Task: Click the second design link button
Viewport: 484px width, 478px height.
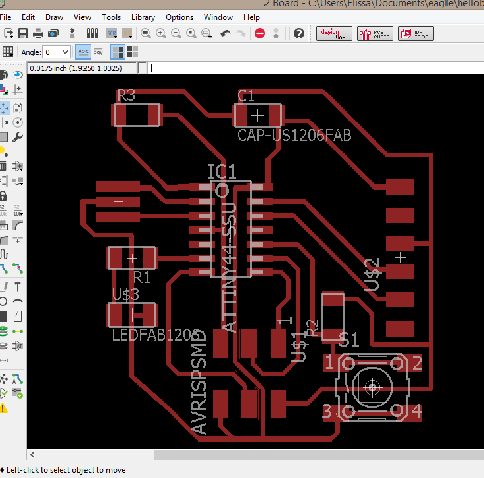Action: pos(375,33)
